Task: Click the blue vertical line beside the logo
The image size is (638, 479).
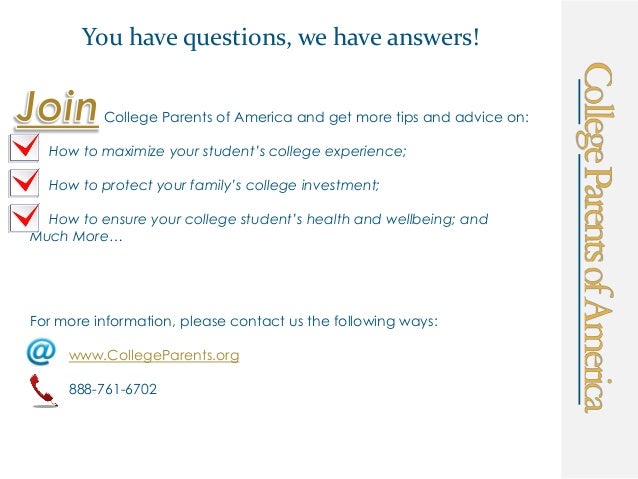Action: [579, 243]
